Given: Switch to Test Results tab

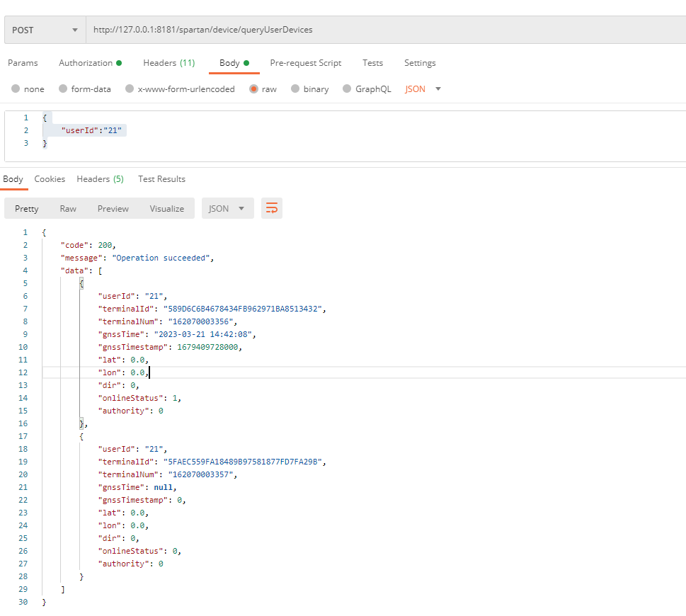Looking at the screenshot, I should point(161,179).
